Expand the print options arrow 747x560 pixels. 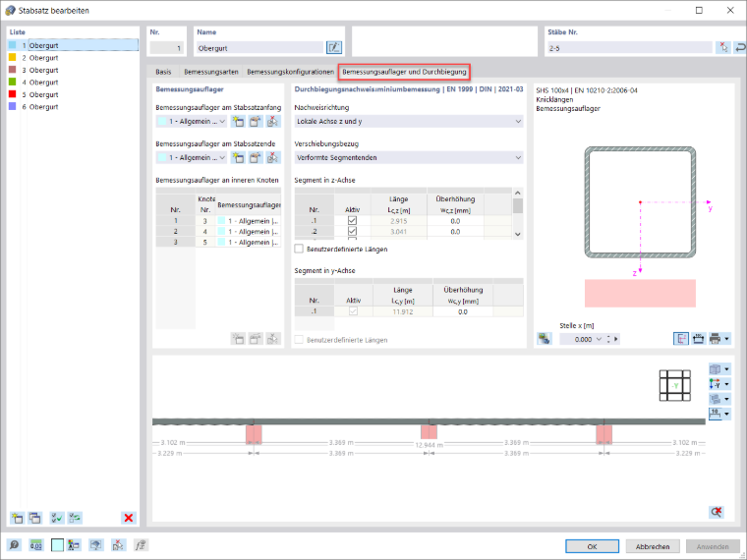(x=726, y=339)
